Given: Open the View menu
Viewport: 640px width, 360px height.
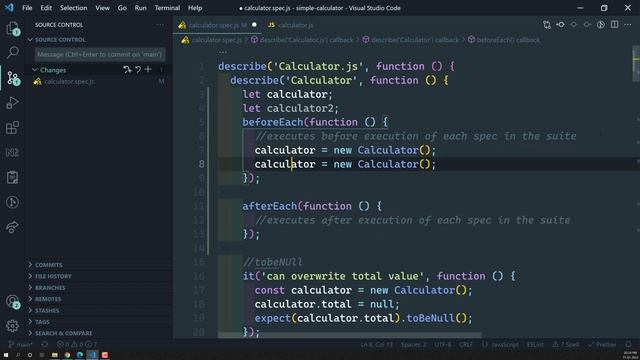Looking at the screenshot, I should tap(102, 8).
